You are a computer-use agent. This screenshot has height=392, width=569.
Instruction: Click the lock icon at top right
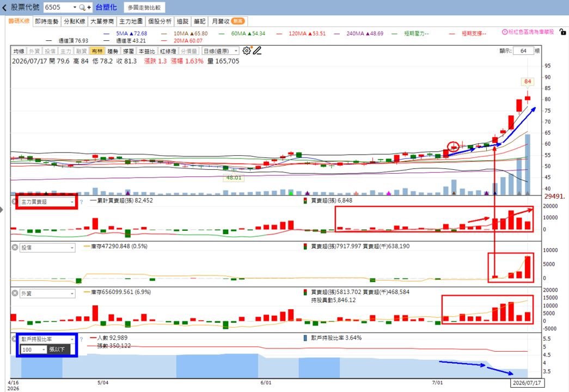[562, 32]
